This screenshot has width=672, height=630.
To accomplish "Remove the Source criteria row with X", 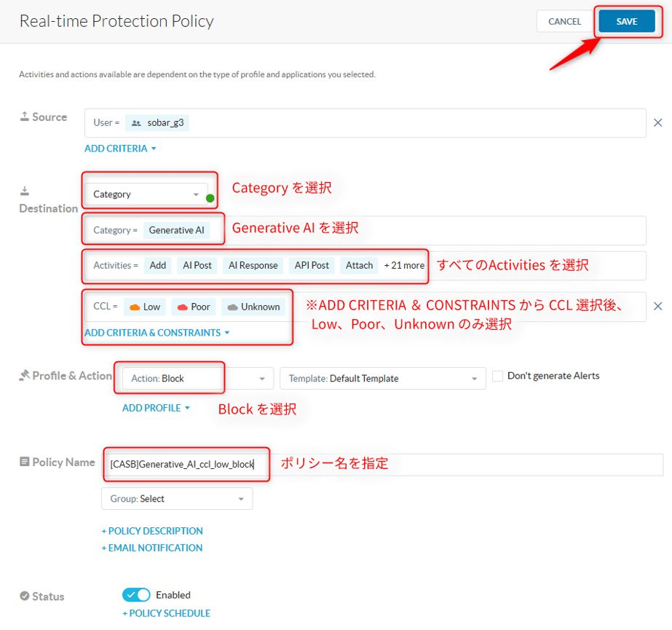I will tap(657, 123).
